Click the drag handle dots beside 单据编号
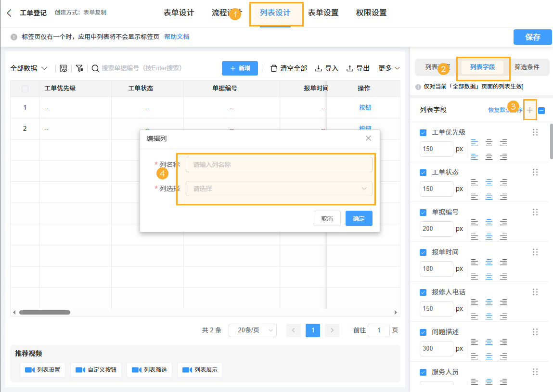Image resolution: width=553 pixels, height=392 pixels. (535, 212)
